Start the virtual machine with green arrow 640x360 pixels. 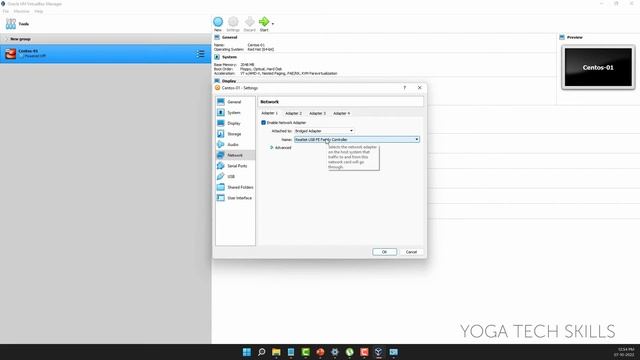264,24
